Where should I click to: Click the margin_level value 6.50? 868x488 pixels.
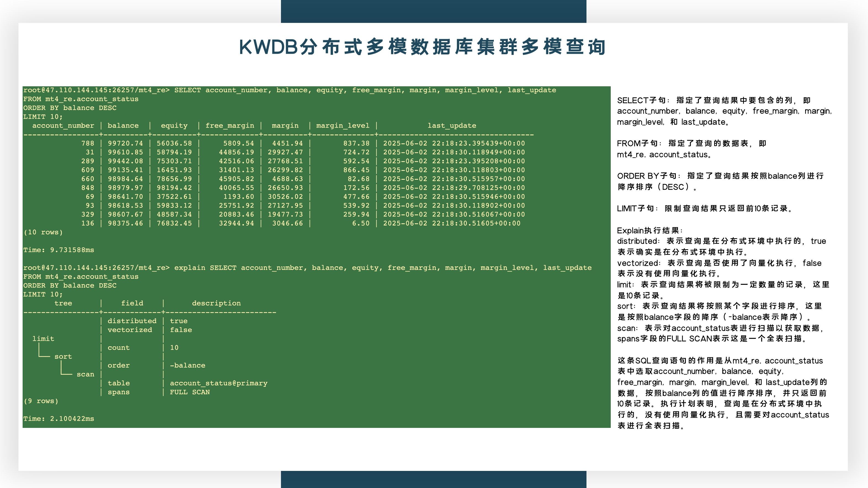tap(361, 223)
